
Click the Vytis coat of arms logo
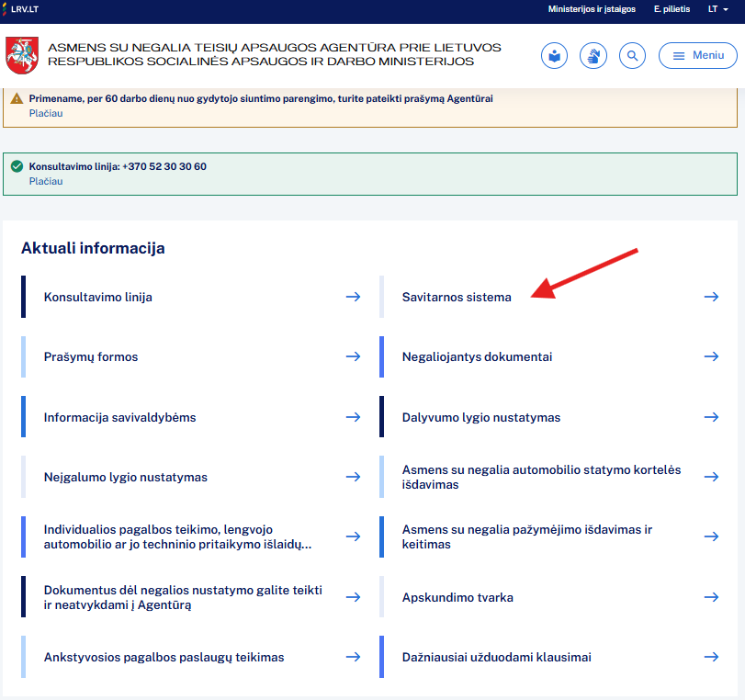(22, 55)
